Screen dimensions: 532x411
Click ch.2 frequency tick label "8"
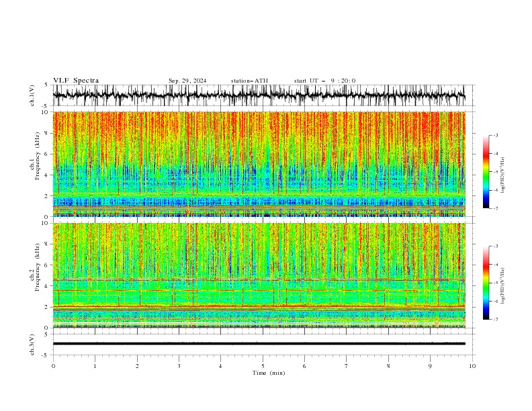pyautogui.click(x=46, y=244)
